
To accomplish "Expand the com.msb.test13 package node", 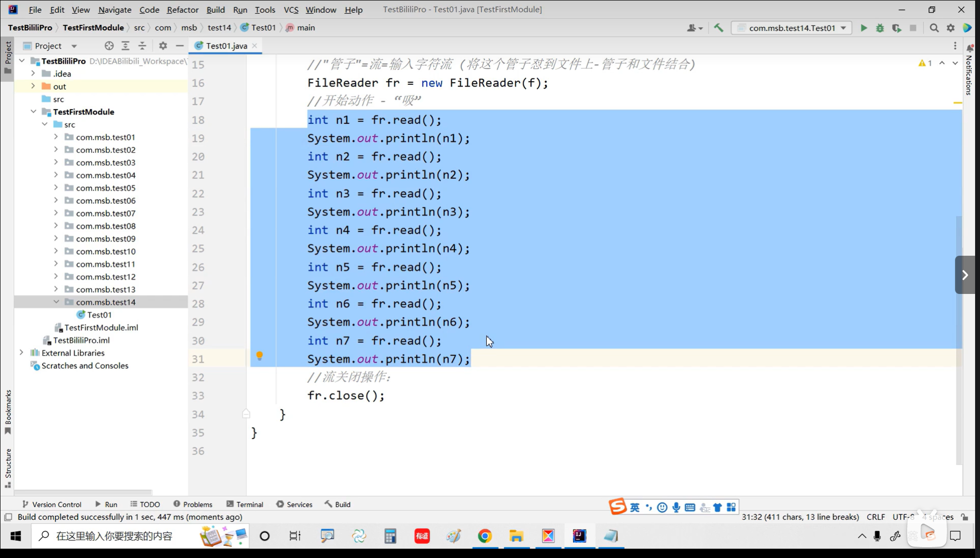I will point(56,289).
